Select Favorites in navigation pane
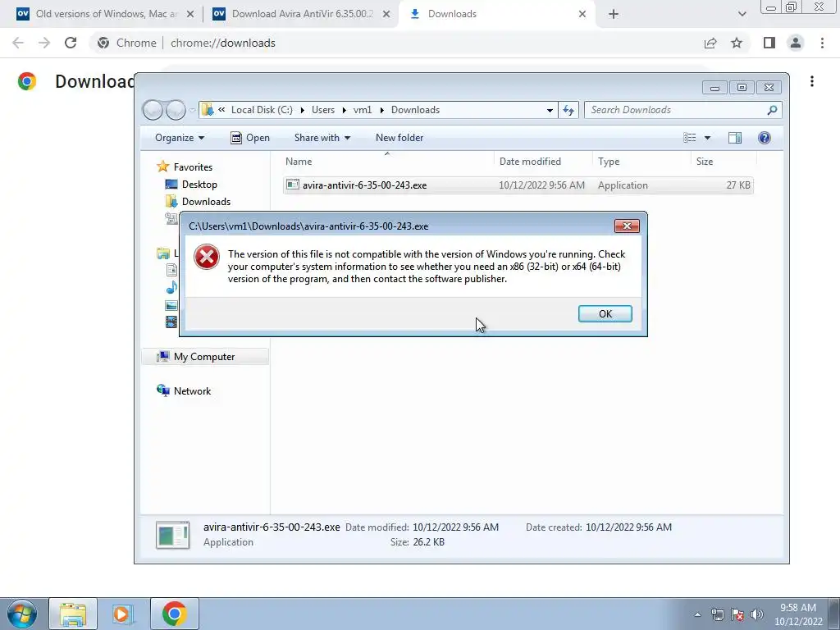 (x=185, y=167)
